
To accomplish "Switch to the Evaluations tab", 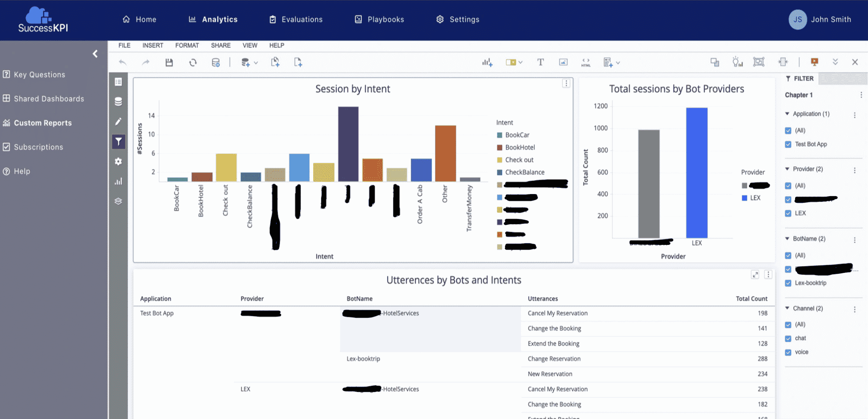I will [x=301, y=19].
